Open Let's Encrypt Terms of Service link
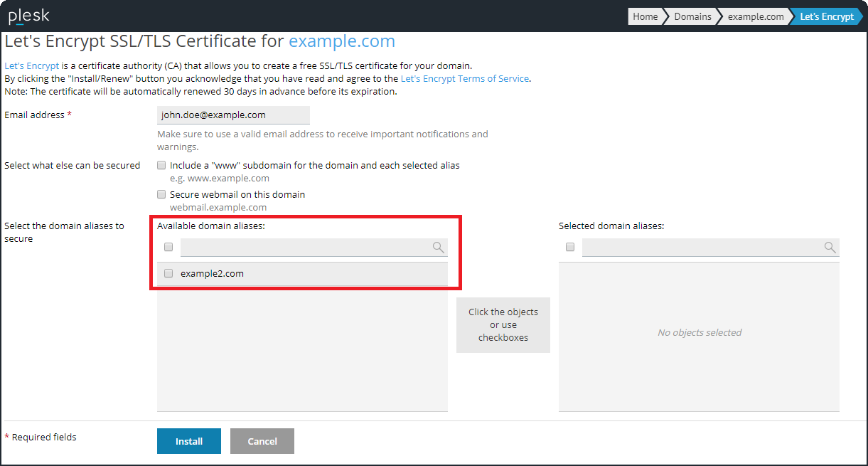 tap(464, 78)
